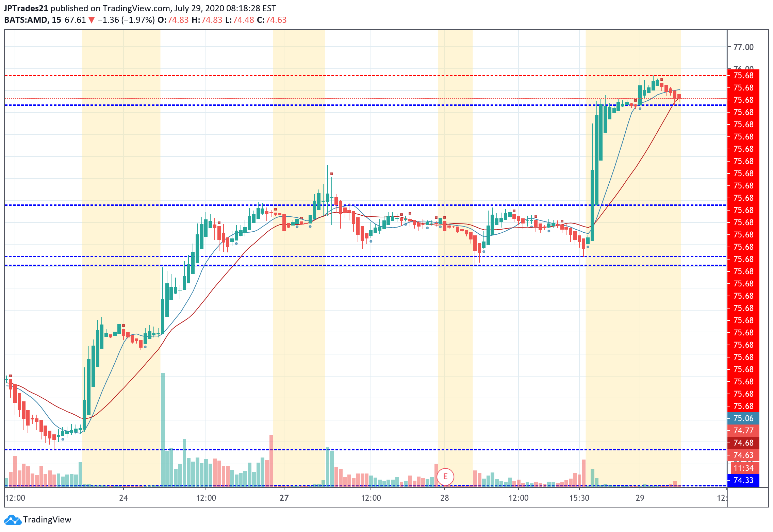773x532 pixels.
Task: Click the date 27 on time axis
Action: (284, 498)
